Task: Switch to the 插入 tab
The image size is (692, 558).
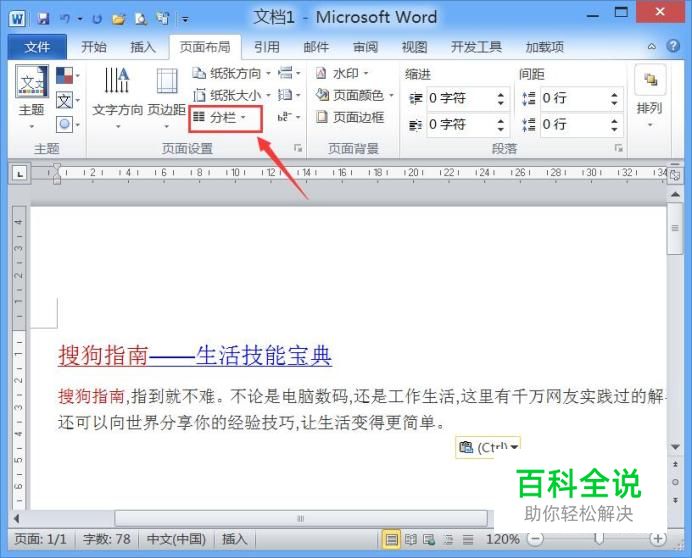Action: coord(143,47)
